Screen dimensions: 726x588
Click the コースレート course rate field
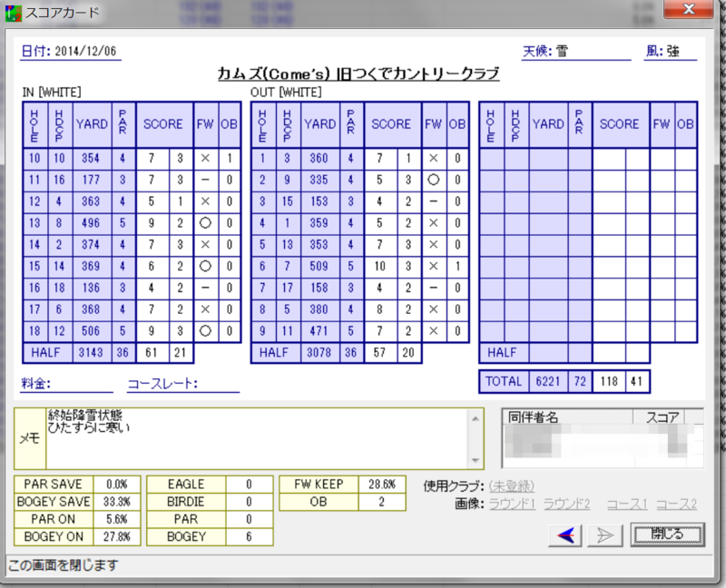pyautogui.click(x=183, y=384)
